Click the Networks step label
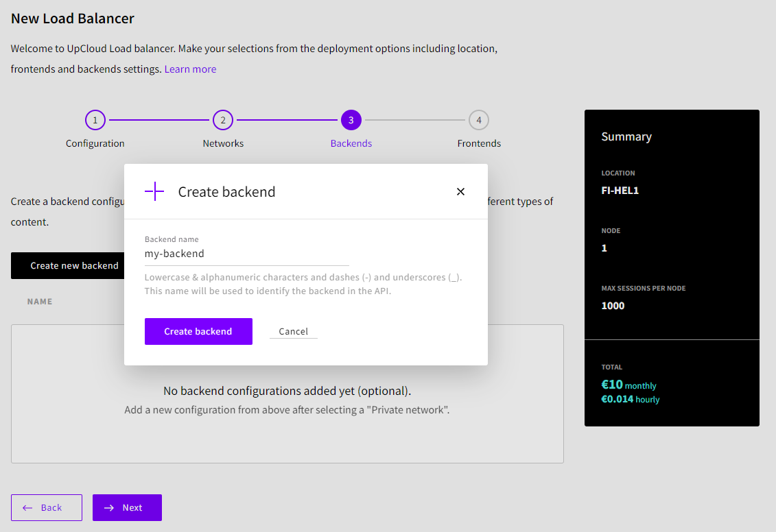The width and height of the screenshot is (776, 532). (x=223, y=143)
